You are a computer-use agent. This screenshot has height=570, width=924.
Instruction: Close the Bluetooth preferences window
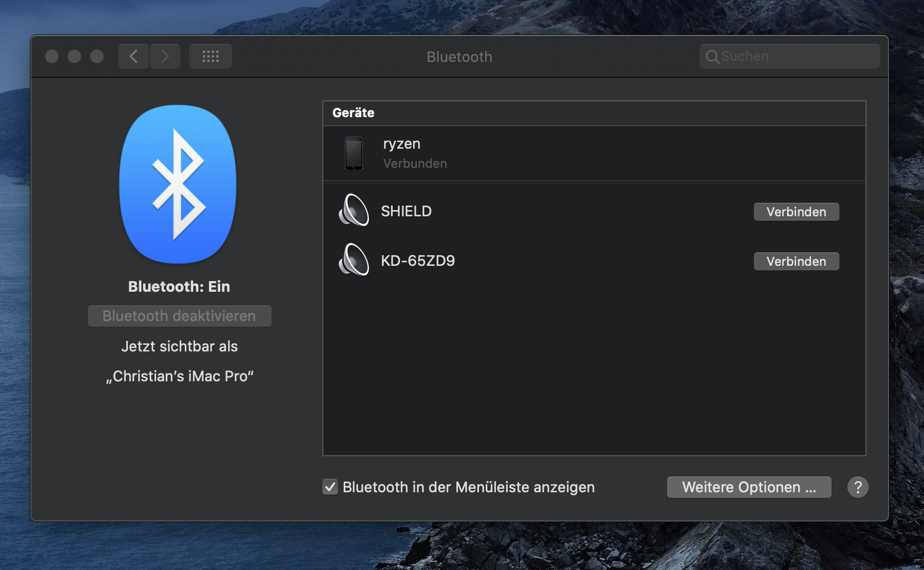(x=52, y=56)
